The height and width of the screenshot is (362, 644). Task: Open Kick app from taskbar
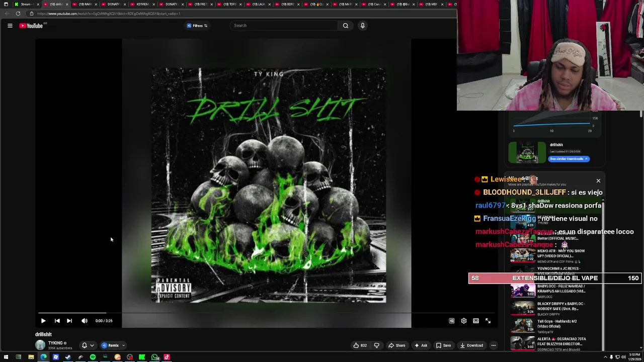[x=142, y=357]
